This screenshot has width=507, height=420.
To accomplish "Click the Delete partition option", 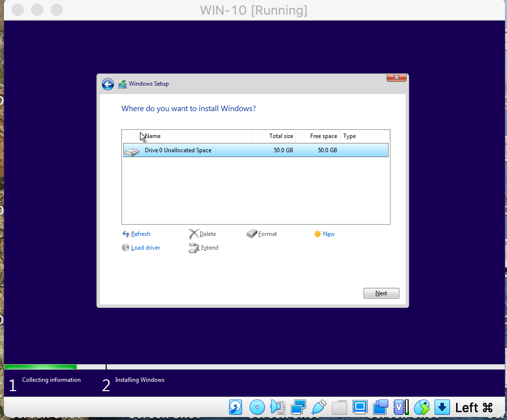I will (x=207, y=234).
